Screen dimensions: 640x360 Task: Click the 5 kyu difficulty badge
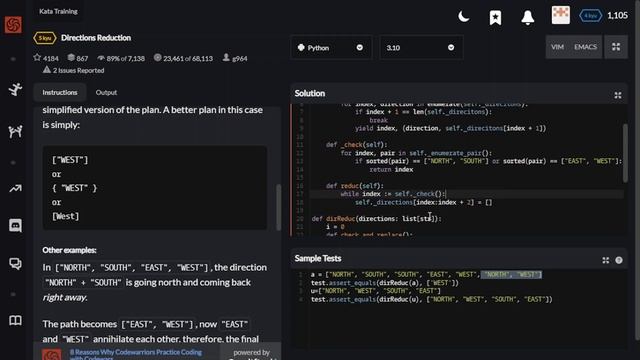[x=44, y=38]
